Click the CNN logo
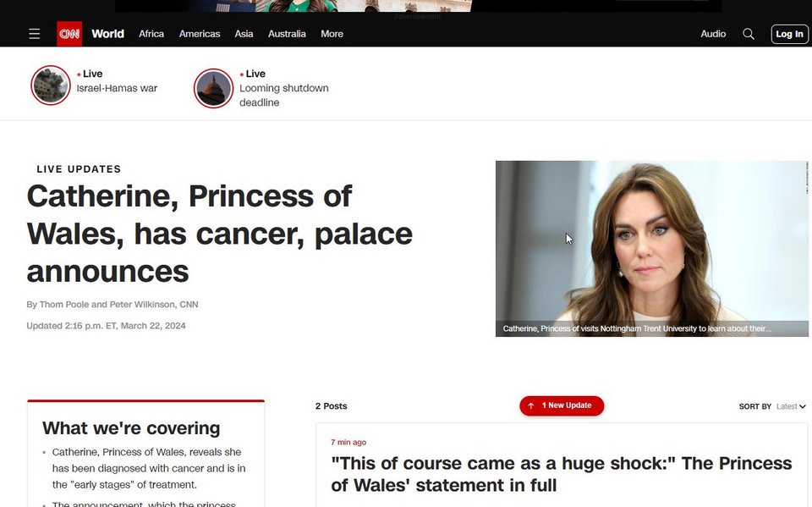The height and width of the screenshot is (507, 812). pyautogui.click(x=69, y=34)
